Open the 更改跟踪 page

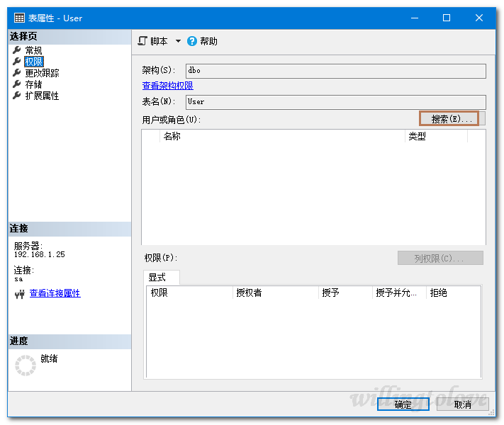tap(42, 73)
